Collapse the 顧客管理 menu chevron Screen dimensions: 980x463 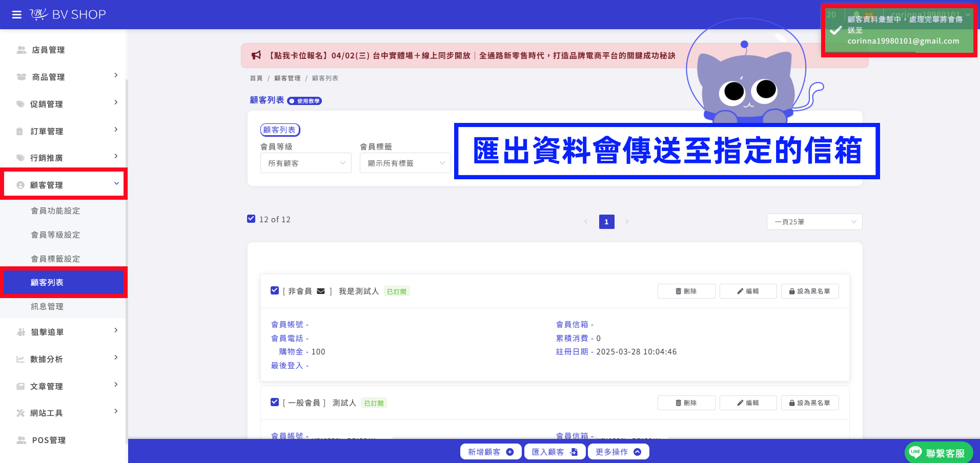pyautogui.click(x=116, y=183)
